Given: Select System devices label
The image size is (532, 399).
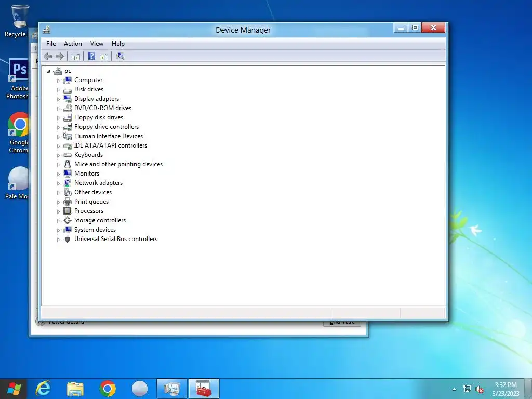Looking at the screenshot, I should tap(95, 230).
